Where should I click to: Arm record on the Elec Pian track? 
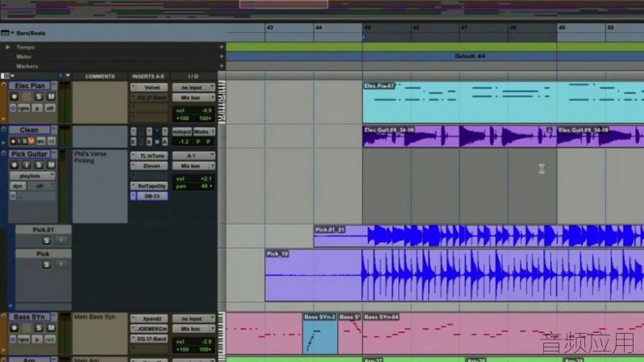[15, 97]
